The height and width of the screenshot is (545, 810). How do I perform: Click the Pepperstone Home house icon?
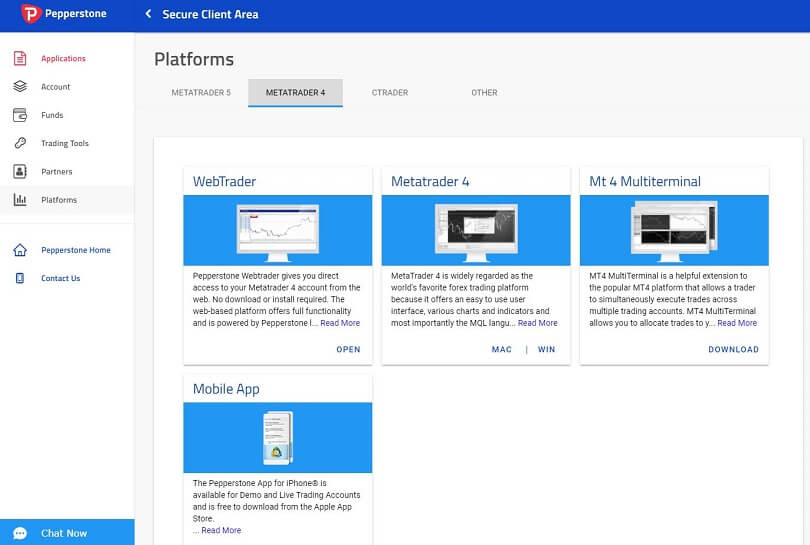pyautogui.click(x=20, y=250)
